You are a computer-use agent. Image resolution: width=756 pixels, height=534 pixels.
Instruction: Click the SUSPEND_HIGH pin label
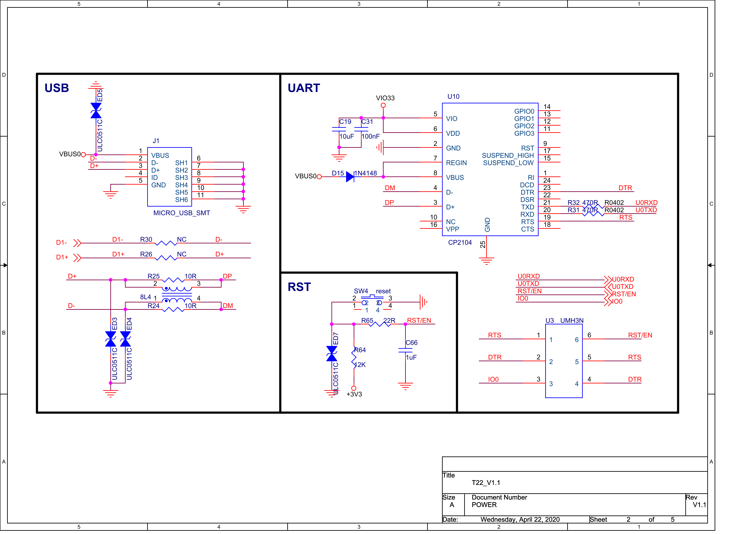(x=508, y=155)
